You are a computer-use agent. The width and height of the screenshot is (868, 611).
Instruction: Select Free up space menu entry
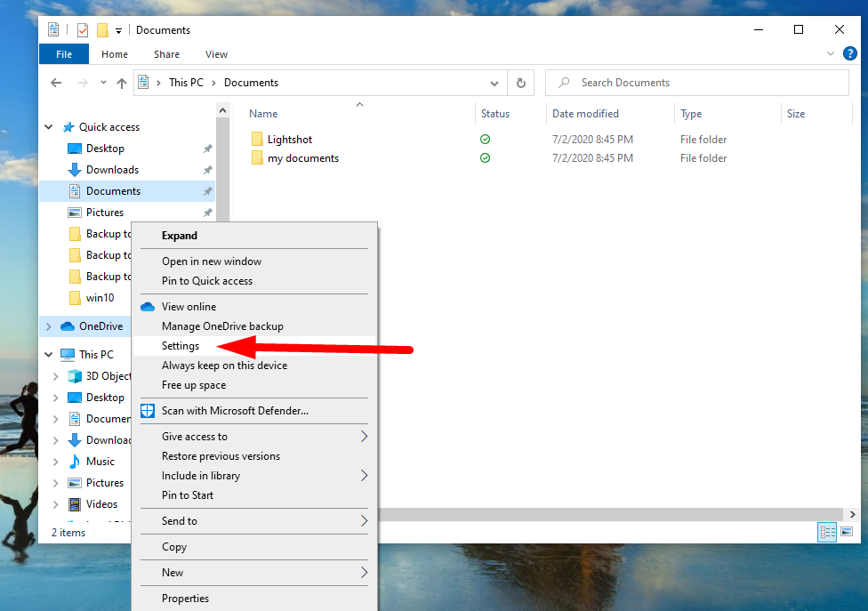tap(193, 385)
